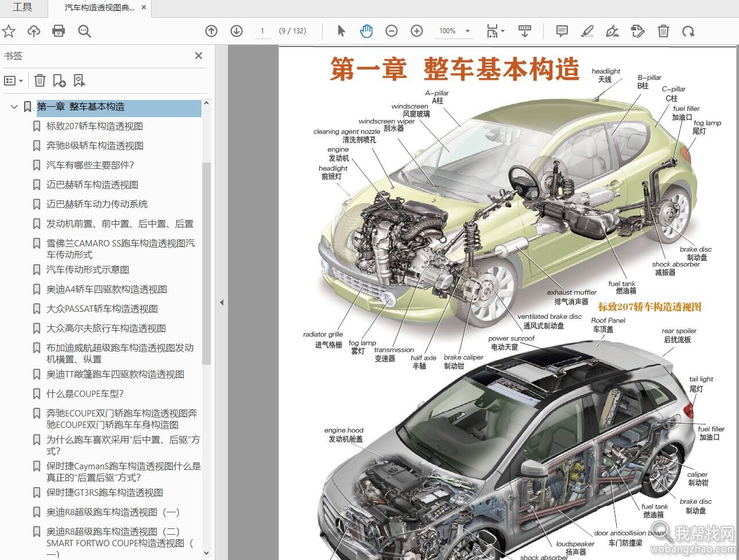
Task: Open bookmarks panel options dropdown
Action: [14, 80]
